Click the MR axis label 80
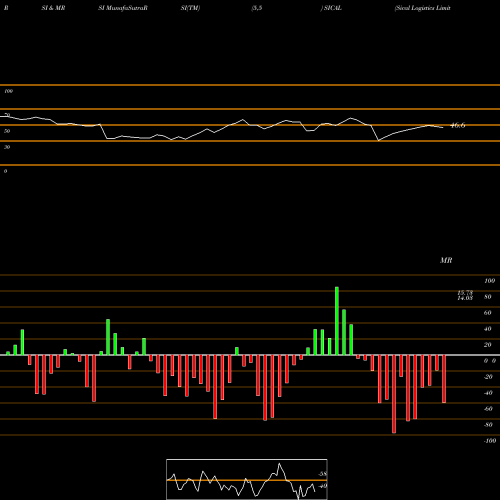Screen dimensions: 500x500 coord(488,297)
